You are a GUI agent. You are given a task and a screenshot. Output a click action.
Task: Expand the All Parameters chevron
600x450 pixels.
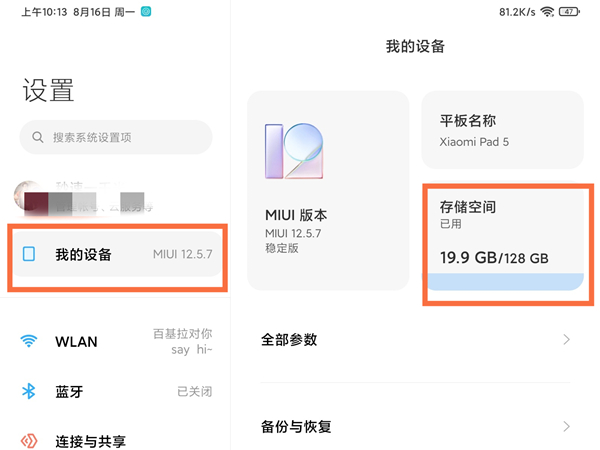coord(566,340)
